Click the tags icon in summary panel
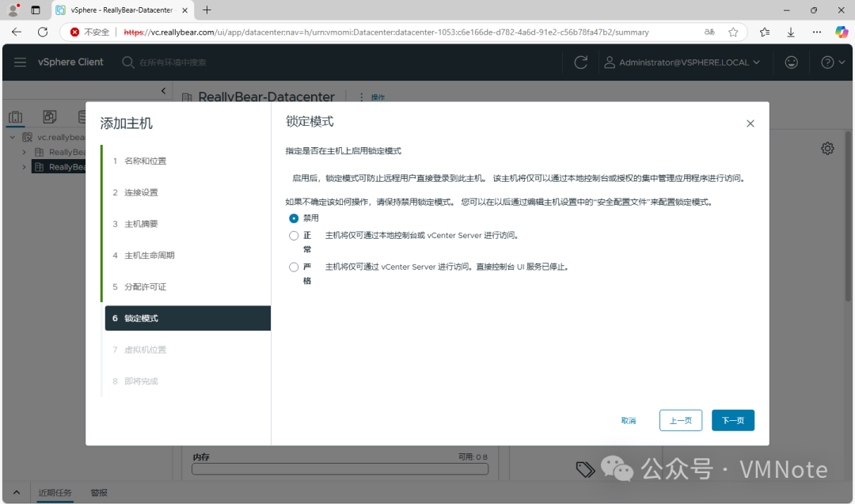 585,469
